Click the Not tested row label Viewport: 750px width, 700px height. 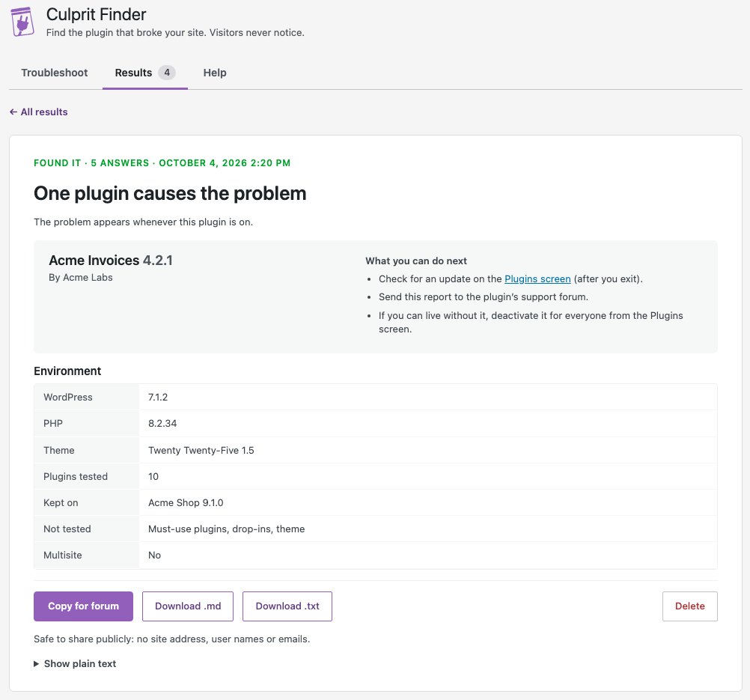pos(67,529)
